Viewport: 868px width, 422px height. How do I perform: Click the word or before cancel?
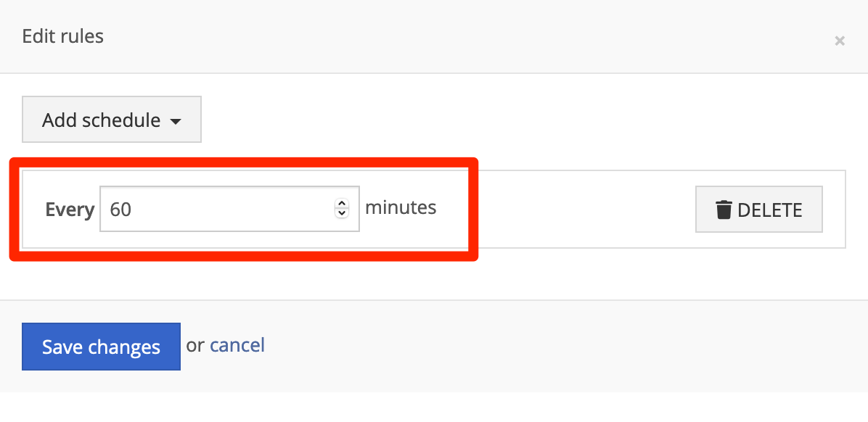[195, 345]
